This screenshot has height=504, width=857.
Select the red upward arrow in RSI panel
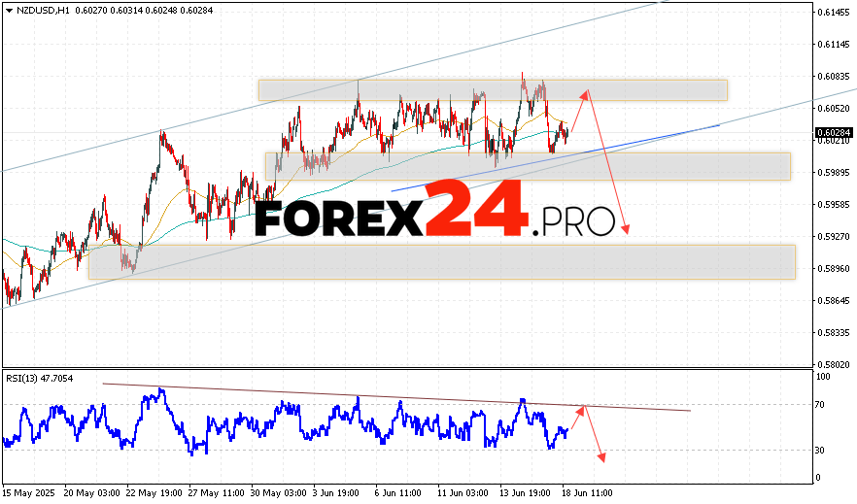(x=576, y=417)
